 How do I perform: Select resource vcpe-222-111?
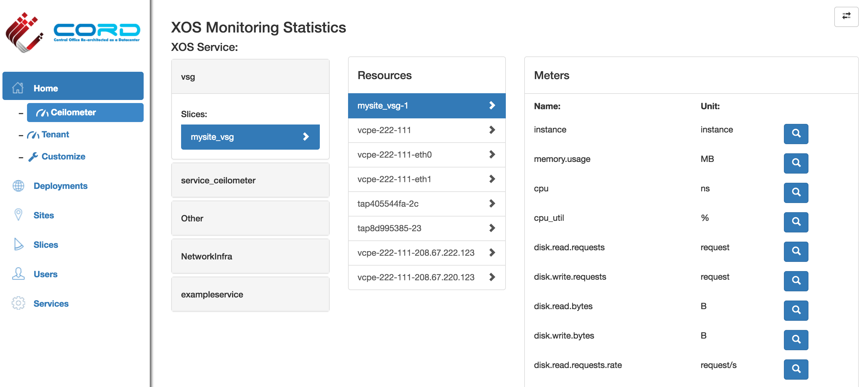coord(427,130)
